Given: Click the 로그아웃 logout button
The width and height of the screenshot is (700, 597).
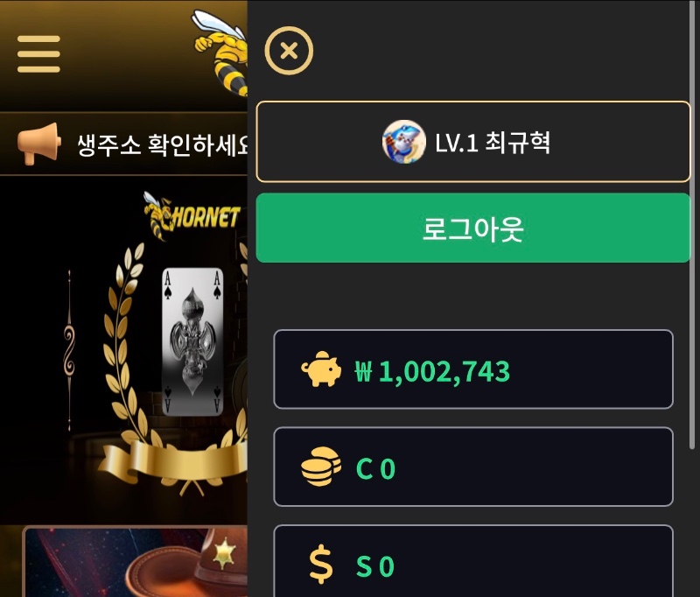Looking at the screenshot, I should [x=473, y=228].
